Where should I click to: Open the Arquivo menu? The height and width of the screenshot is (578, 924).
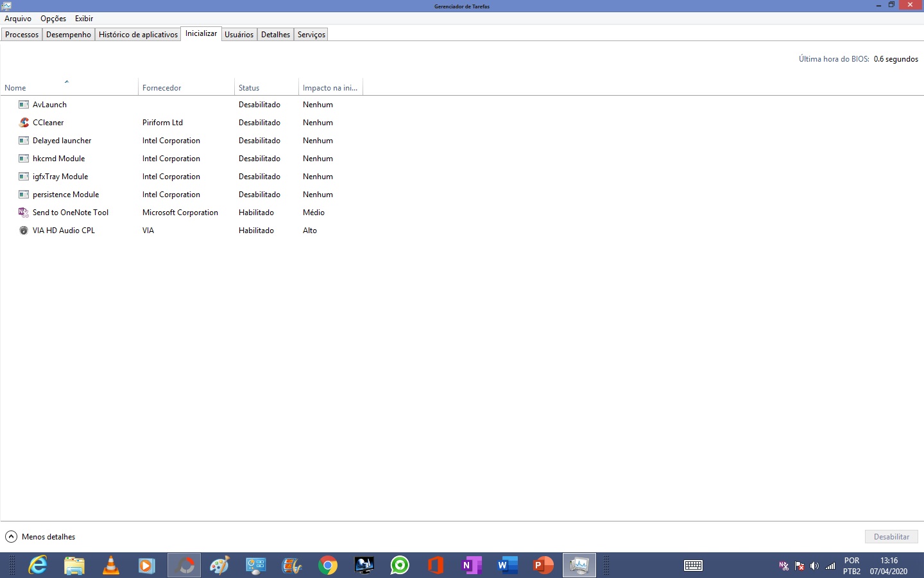point(18,19)
